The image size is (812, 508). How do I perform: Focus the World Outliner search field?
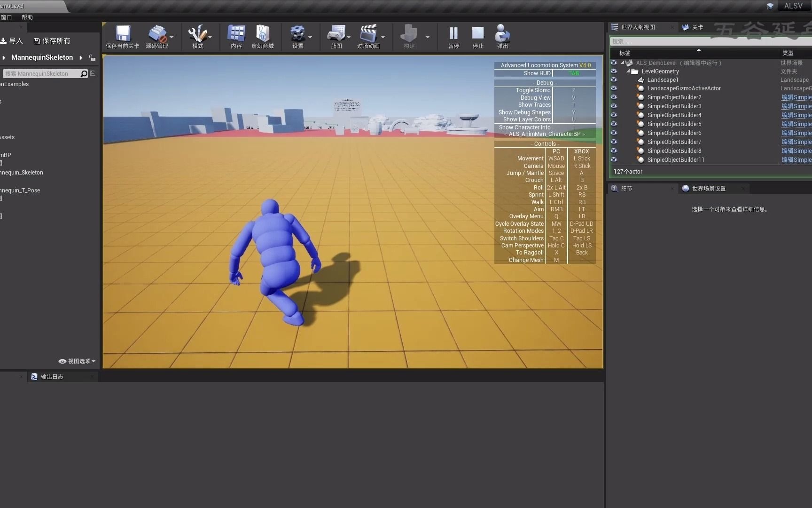(x=710, y=41)
